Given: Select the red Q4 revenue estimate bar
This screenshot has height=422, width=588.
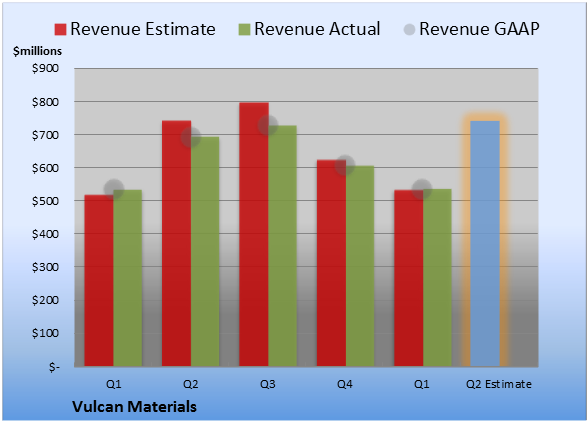Looking at the screenshot, I should tap(331, 263).
